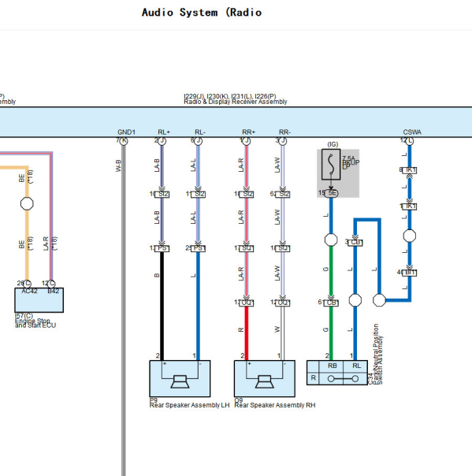Click the (IG) label above the fuse

tap(333, 144)
